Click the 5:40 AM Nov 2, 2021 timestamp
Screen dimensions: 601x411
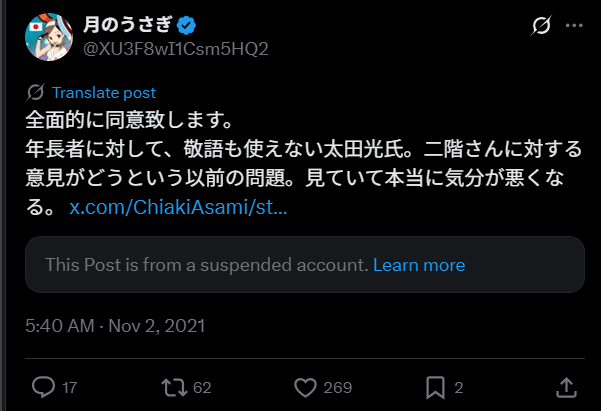pos(116,326)
